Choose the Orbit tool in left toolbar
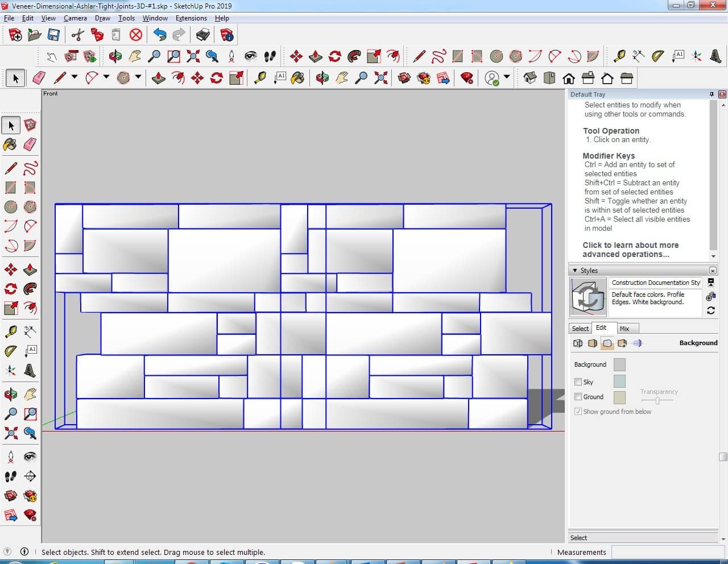This screenshot has width=728, height=564. 11,394
